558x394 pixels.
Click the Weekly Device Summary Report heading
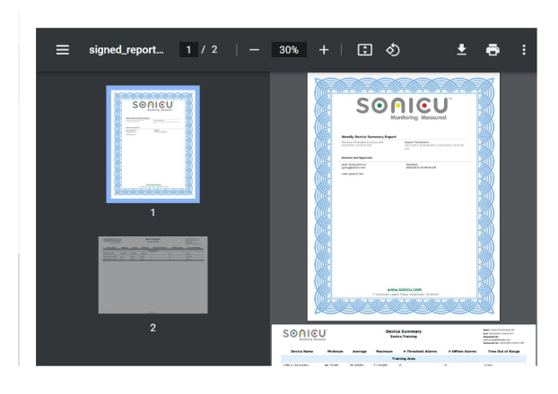(x=369, y=137)
